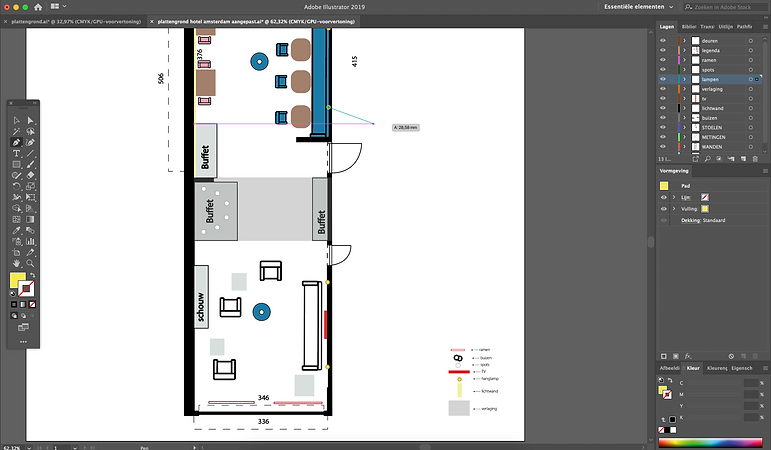Choose the Column Graph tool
Screen dimensions: 771x450
pos(30,241)
